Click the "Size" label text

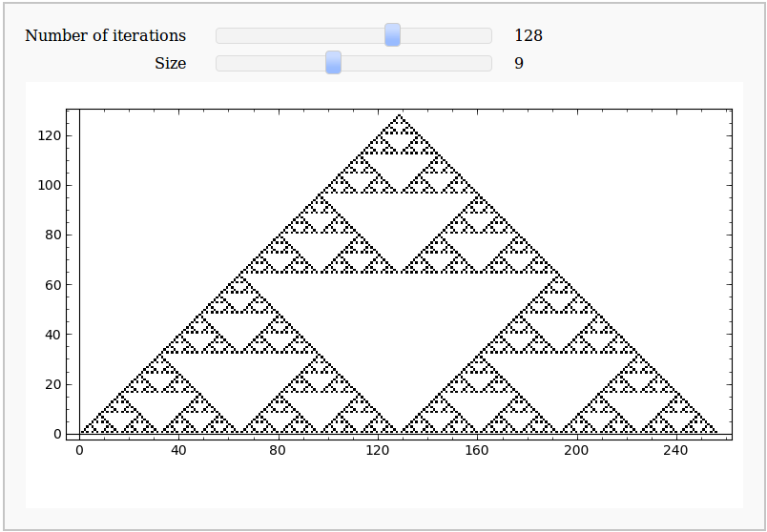pos(170,64)
